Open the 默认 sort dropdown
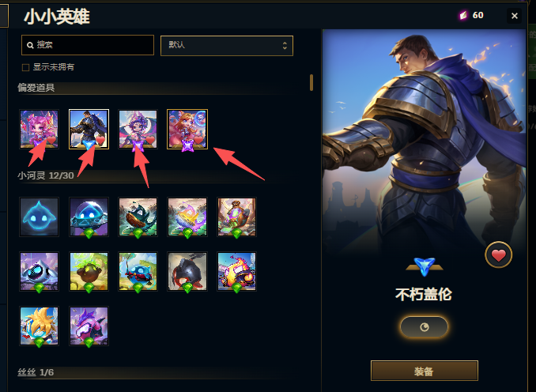 227,46
